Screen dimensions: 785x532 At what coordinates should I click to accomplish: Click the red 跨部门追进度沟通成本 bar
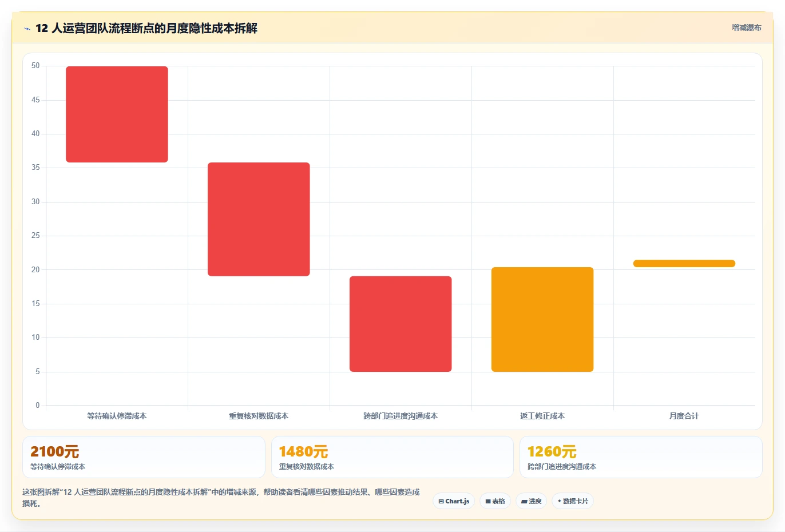point(401,324)
